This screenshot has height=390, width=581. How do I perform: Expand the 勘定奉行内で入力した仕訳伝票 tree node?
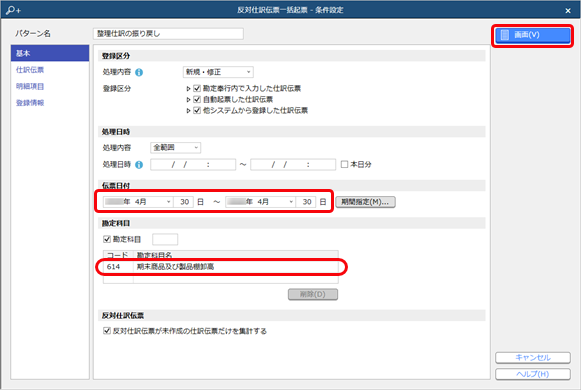[x=188, y=89]
